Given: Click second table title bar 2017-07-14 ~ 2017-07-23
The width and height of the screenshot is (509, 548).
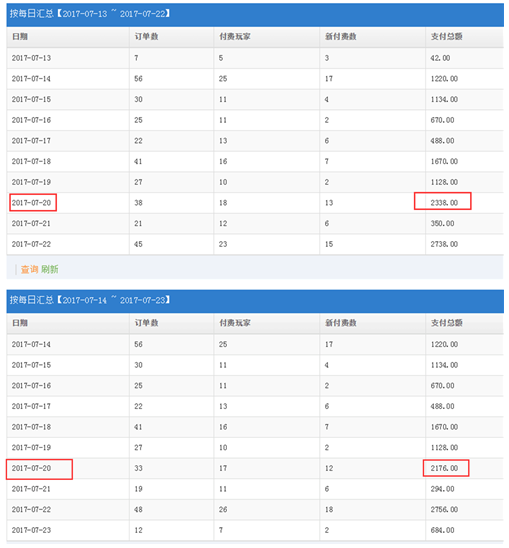Looking at the screenshot, I should [x=255, y=301].
